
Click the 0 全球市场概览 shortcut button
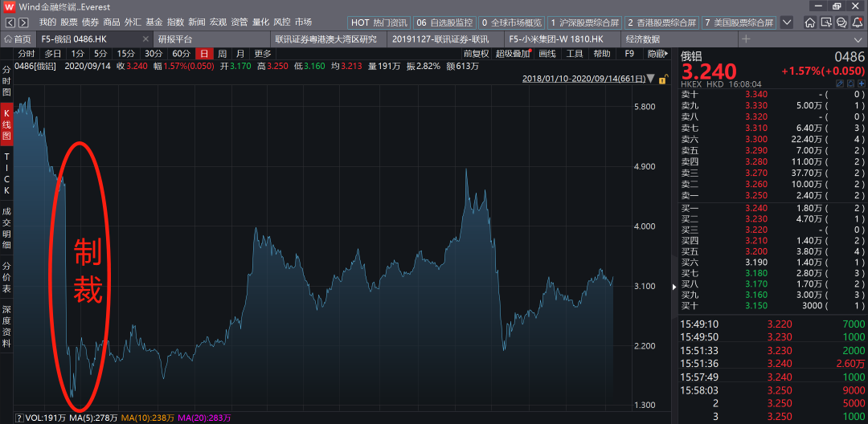512,22
